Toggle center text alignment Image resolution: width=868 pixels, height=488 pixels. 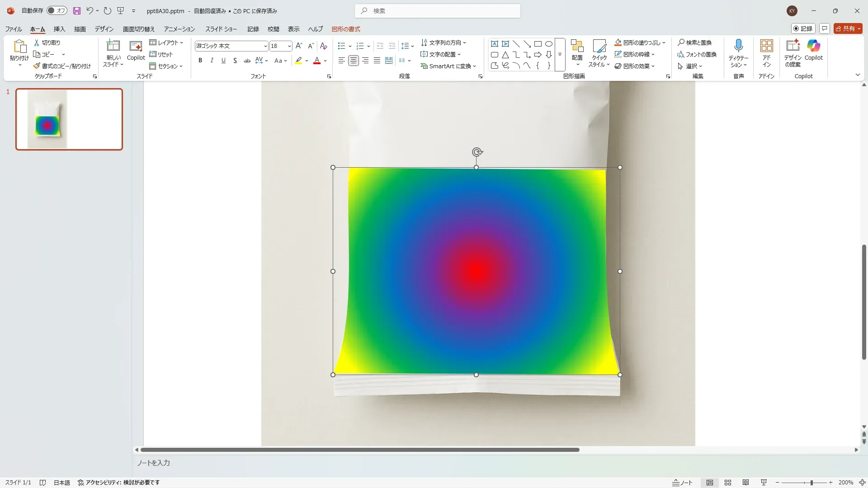pyautogui.click(x=354, y=61)
